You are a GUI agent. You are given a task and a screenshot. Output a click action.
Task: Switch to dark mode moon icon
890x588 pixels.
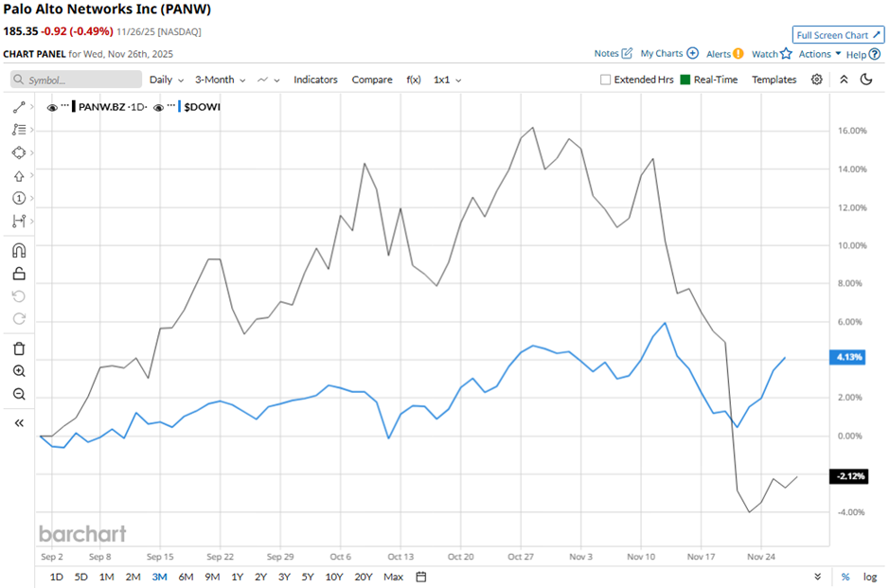pos(866,80)
